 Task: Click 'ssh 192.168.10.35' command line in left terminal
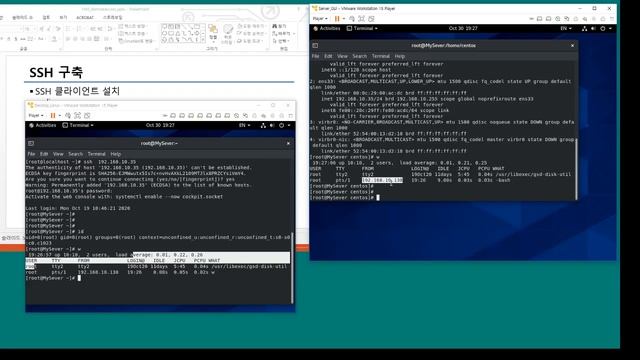point(81,162)
